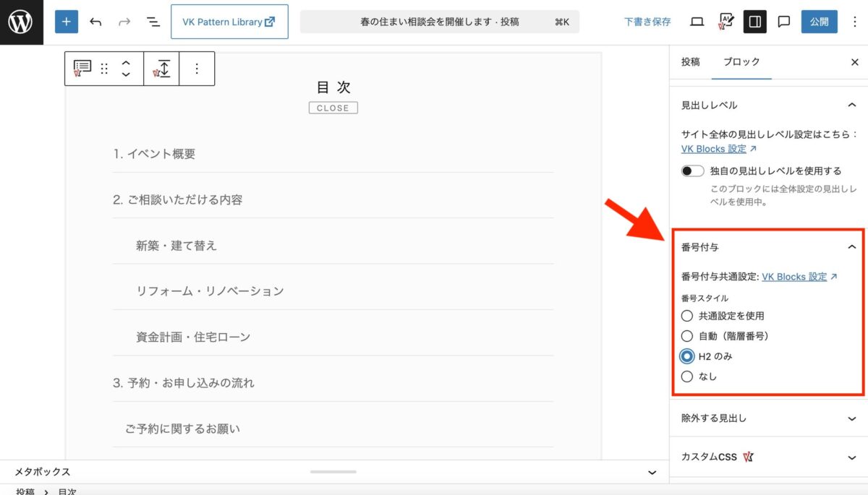
Task: Switch to the 投稿 tab
Action: tap(690, 62)
